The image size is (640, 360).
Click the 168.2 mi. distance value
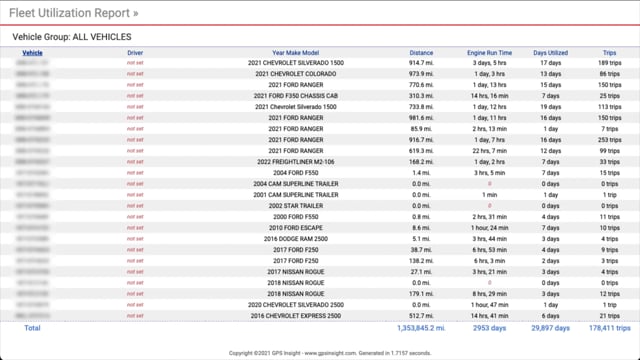[421, 162]
